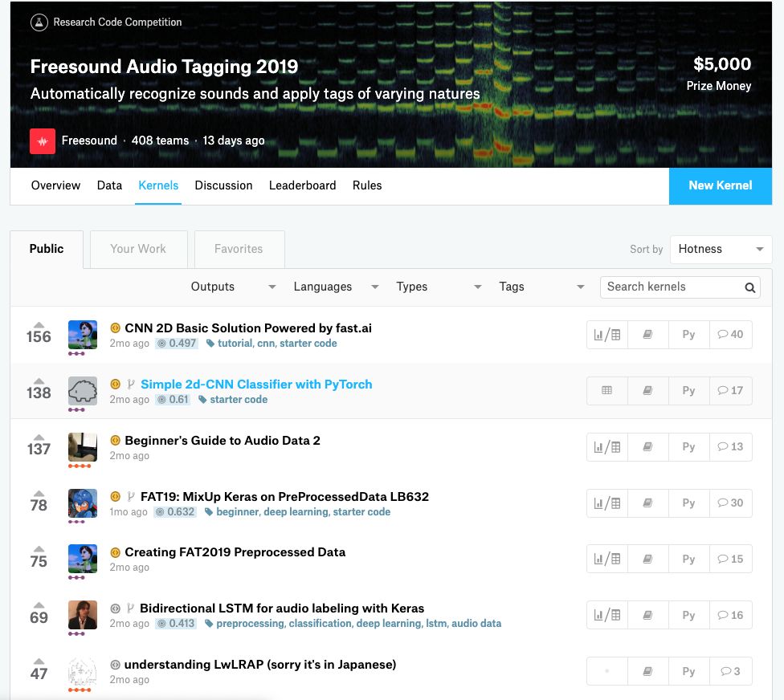Open the Sort by Hotness dropdown
Screen dimensions: 784x700
tap(721, 250)
